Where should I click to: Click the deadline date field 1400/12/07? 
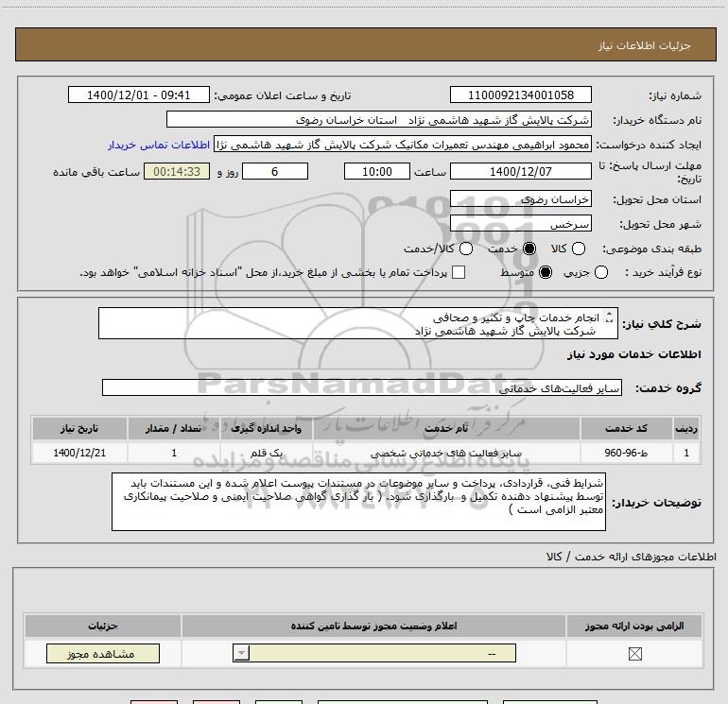520,172
